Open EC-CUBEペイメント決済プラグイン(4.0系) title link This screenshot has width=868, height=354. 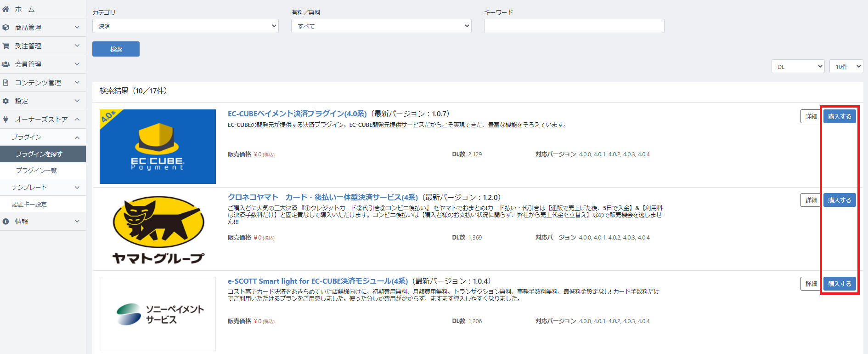coord(297,114)
